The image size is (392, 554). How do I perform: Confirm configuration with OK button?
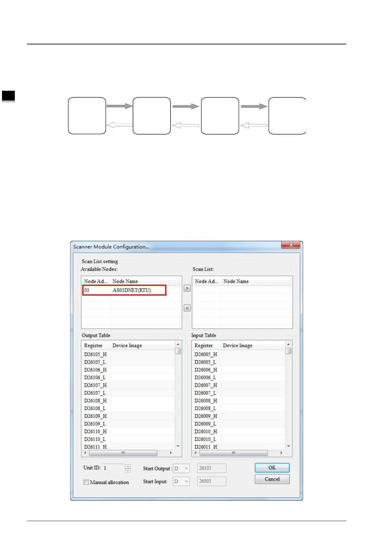click(x=272, y=467)
